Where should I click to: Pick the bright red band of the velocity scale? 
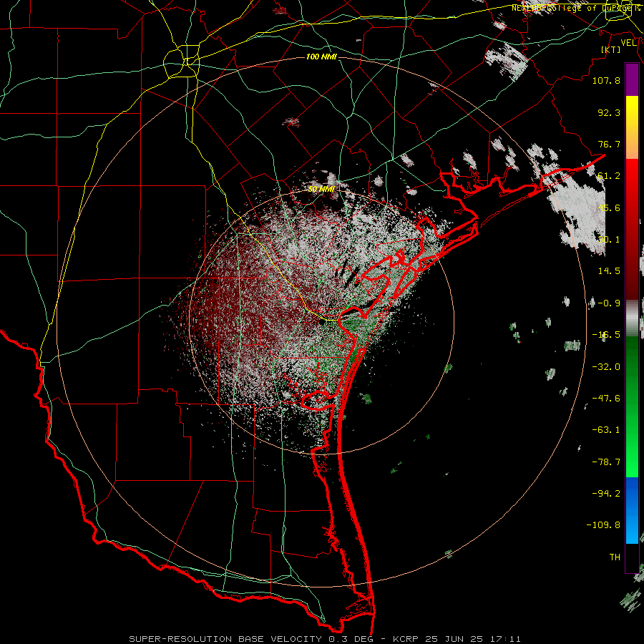pos(632,181)
